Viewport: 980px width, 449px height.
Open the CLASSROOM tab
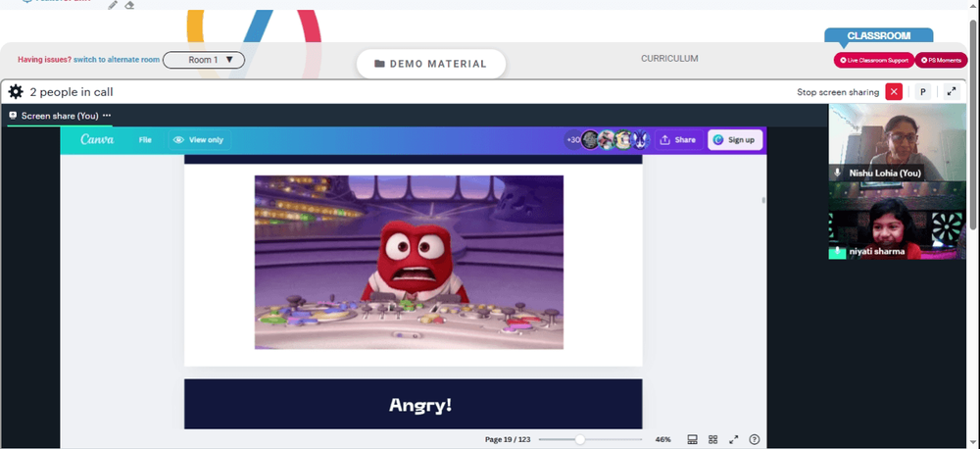tap(878, 36)
